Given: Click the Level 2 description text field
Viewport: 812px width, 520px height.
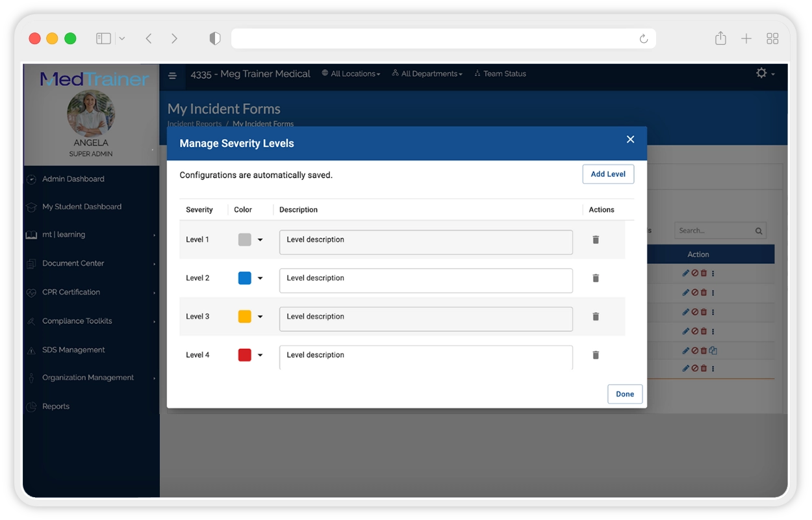Looking at the screenshot, I should pyautogui.click(x=425, y=280).
